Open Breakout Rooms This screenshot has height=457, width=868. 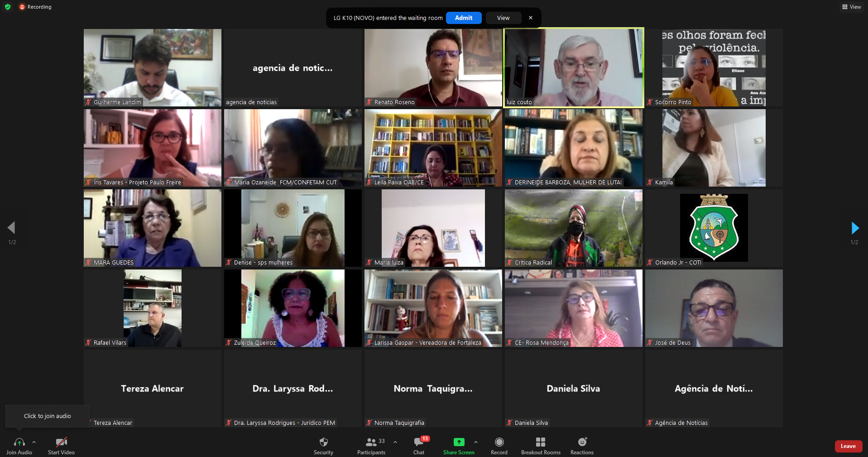[541, 442]
